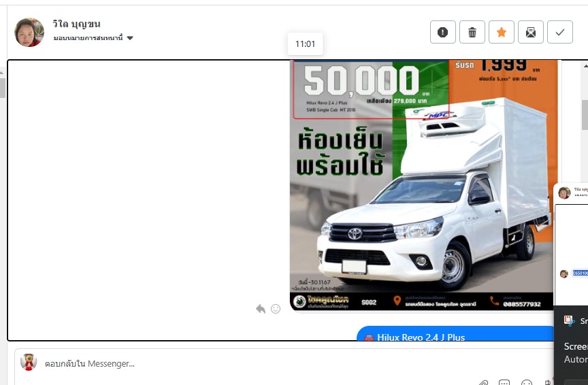Open the Snipping Tool notification icon
588x385 pixels.
pyautogui.click(x=569, y=320)
